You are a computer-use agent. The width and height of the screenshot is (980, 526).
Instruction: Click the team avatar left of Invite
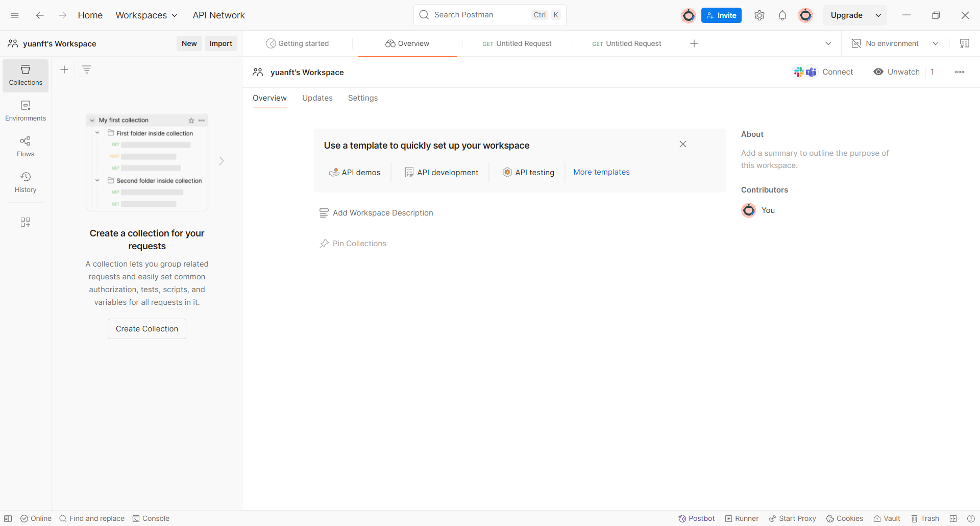click(689, 16)
